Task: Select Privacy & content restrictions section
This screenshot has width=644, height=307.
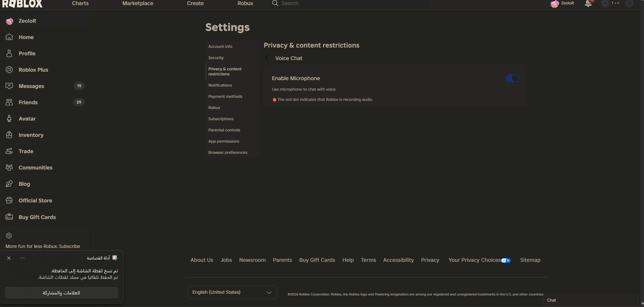Action: (232, 71)
